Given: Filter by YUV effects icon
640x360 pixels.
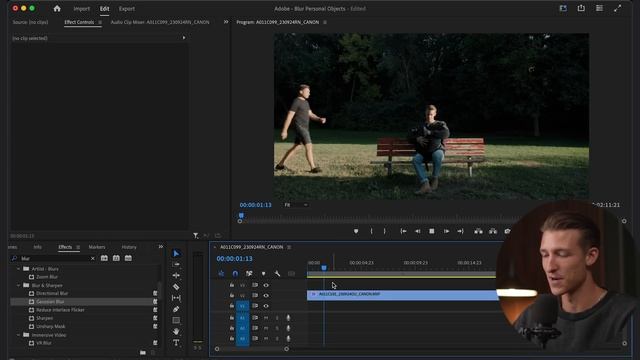Looking at the screenshot, I should point(128,258).
